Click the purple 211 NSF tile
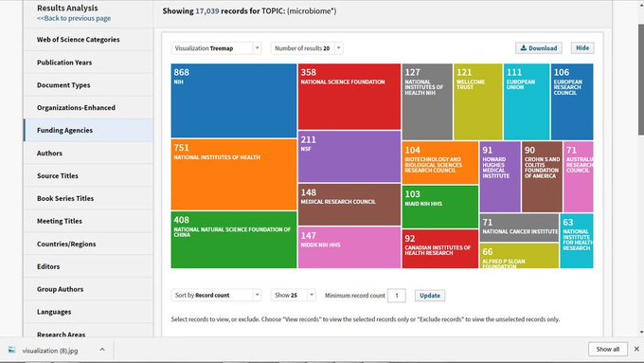 pos(349,156)
